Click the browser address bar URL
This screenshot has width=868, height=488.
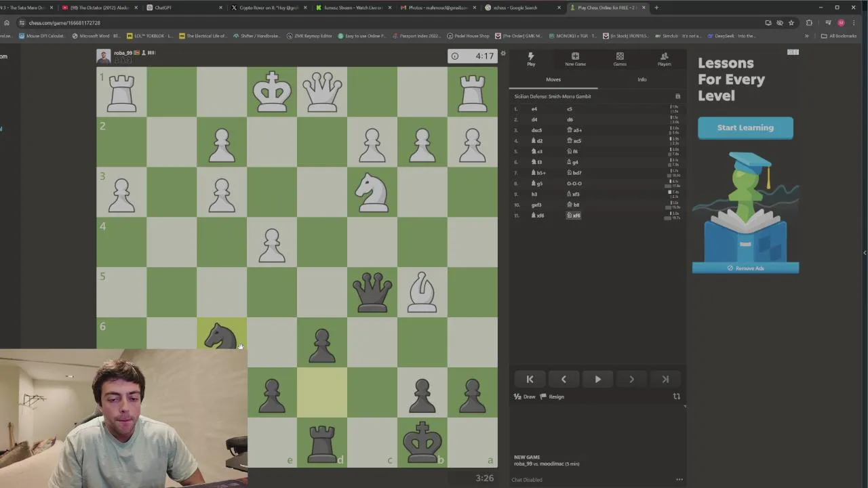[64, 22]
